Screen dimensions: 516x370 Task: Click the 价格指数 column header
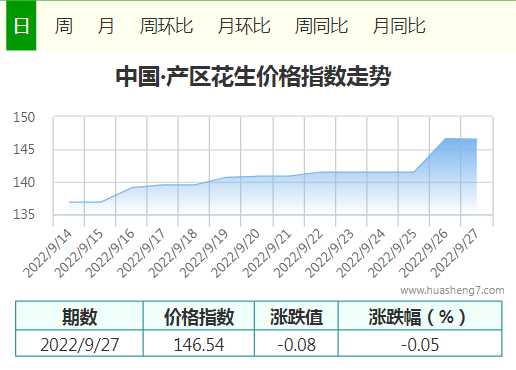tap(199, 316)
